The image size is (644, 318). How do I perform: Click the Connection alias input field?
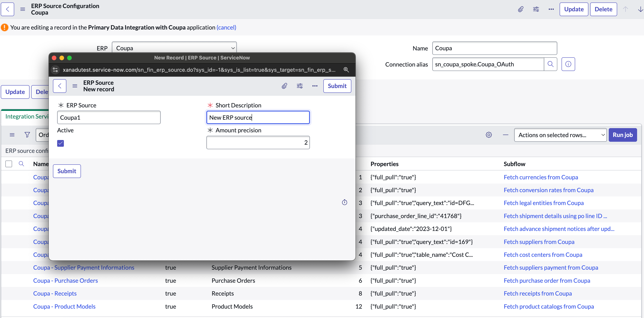(x=488, y=64)
